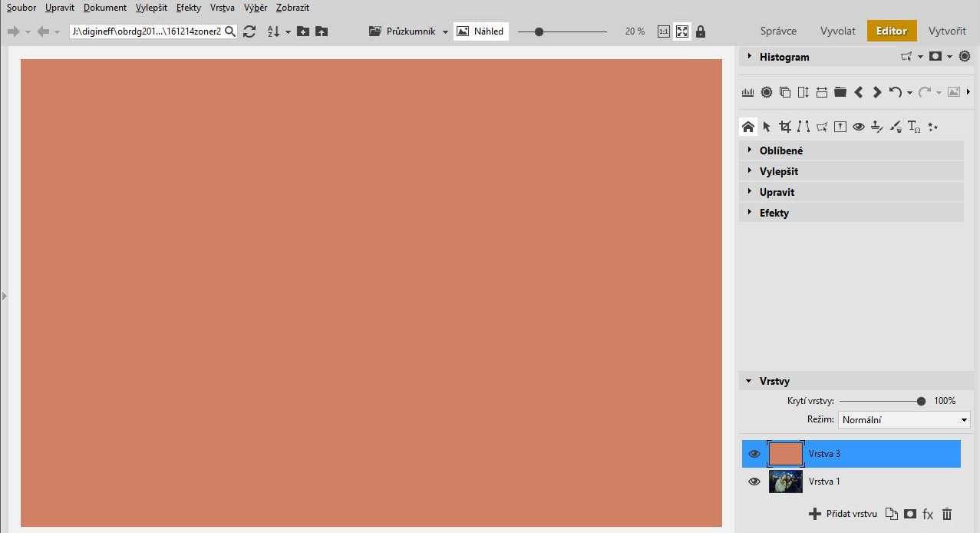Select the Text tool
The height and width of the screenshot is (533, 980).
(914, 127)
